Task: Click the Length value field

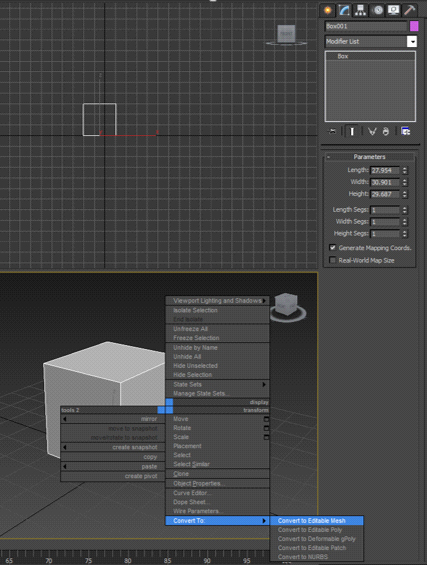Action: click(385, 170)
